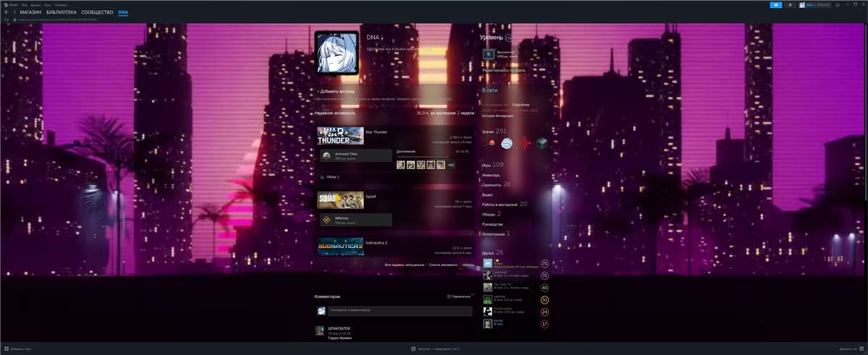
Task: Click the Armored Titan achievement badge icon
Action: click(326, 155)
